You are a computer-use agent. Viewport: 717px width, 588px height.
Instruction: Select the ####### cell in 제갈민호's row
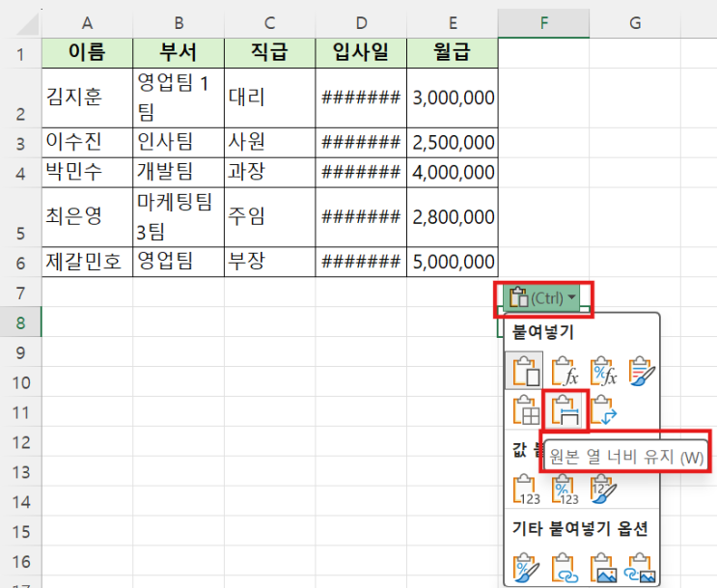pyautogui.click(x=361, y=263)
